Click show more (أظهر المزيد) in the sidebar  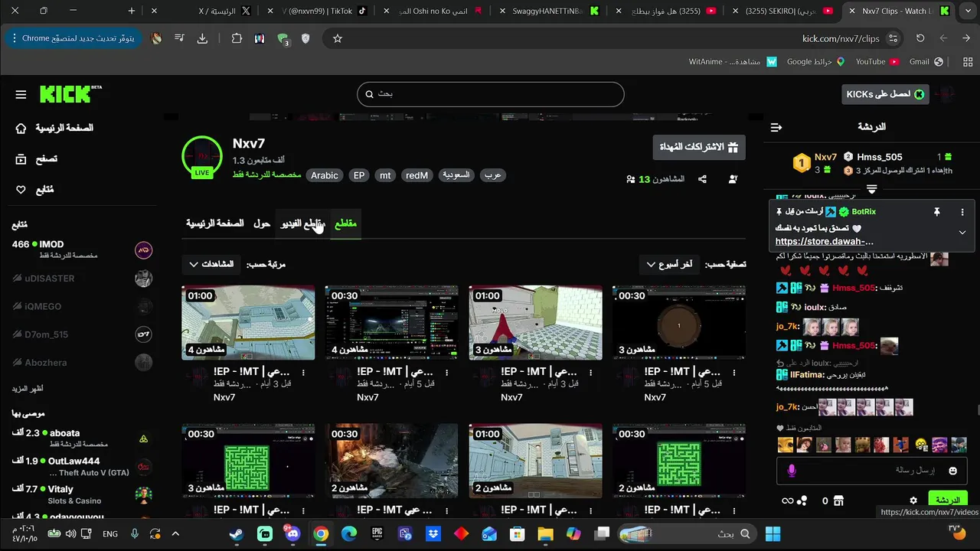click(28, 389)
